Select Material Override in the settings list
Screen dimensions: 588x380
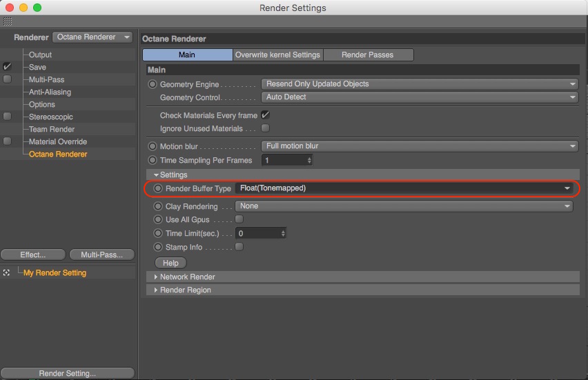point(58,141)
